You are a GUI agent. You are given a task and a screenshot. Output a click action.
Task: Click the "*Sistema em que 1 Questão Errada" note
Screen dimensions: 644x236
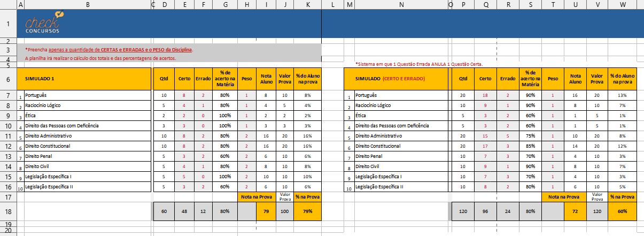(419, 64)
